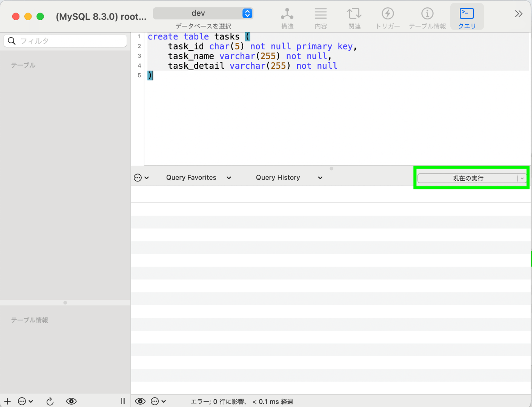Maximize the window with green button
The image size is (532, 407).
click(x=40, y=16)
